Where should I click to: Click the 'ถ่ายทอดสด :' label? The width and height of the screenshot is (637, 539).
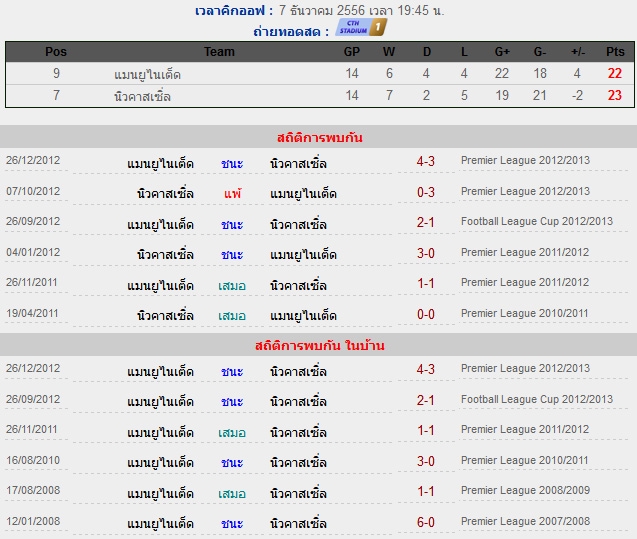click(x=291, y=31)
